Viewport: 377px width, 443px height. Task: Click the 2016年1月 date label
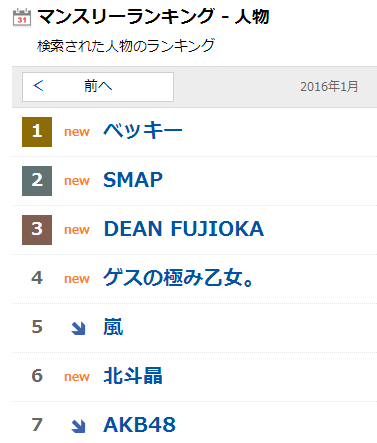pos(329,87)
